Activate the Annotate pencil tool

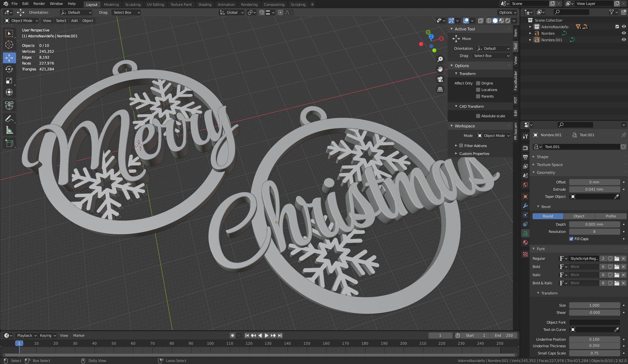(9, 119)
